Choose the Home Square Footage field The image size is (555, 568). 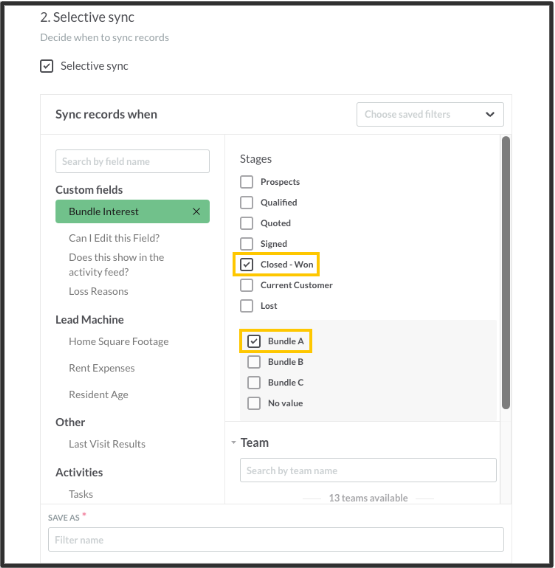119,342
